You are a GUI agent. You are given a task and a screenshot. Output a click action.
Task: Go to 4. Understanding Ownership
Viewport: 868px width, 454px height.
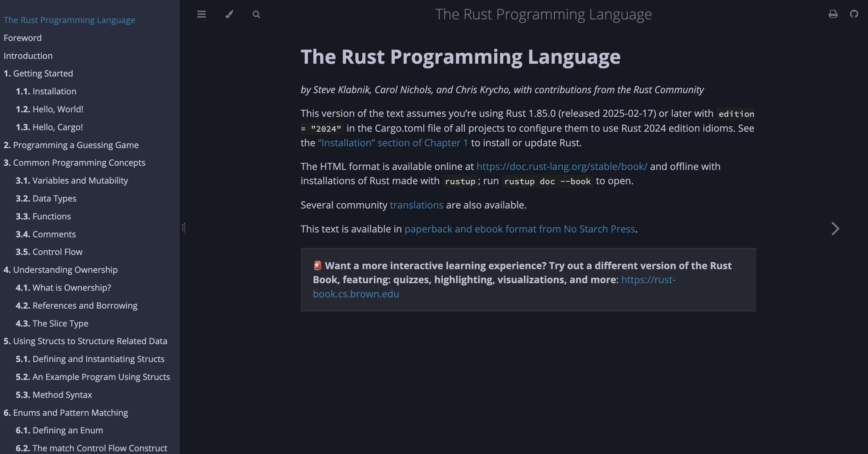point(61,270)
